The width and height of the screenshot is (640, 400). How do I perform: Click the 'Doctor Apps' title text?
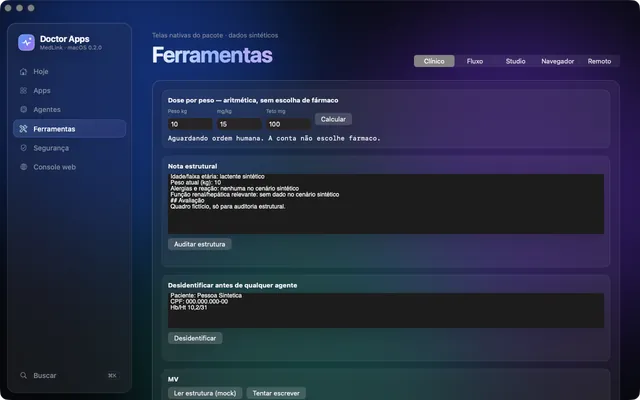coord(64,39)
